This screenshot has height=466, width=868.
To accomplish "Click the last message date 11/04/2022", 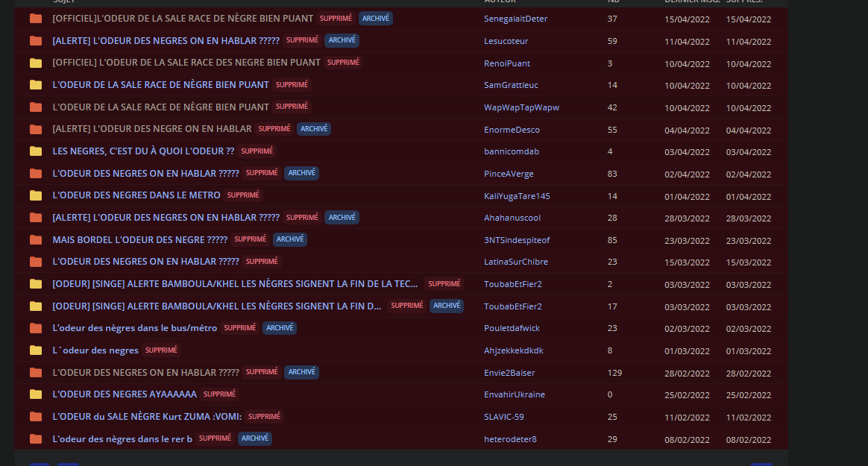I will tap(687, 42).
